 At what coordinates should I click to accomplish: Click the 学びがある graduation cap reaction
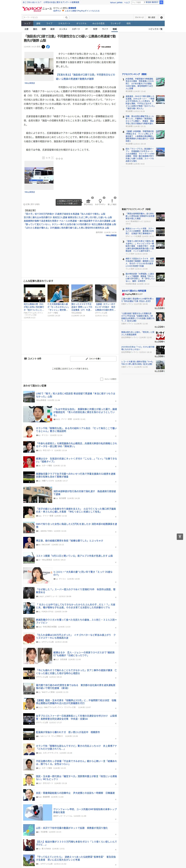pos(89,201)
